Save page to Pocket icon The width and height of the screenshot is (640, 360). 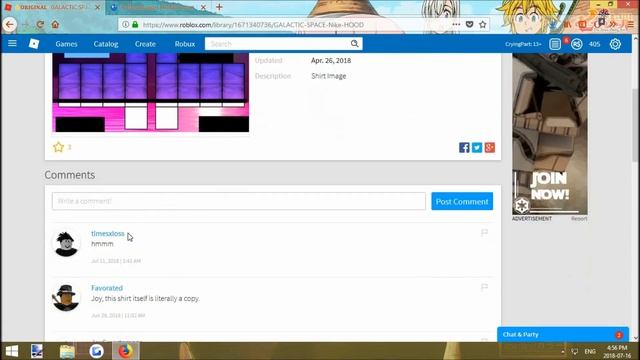pyautogui.click(x=469, y=24)
